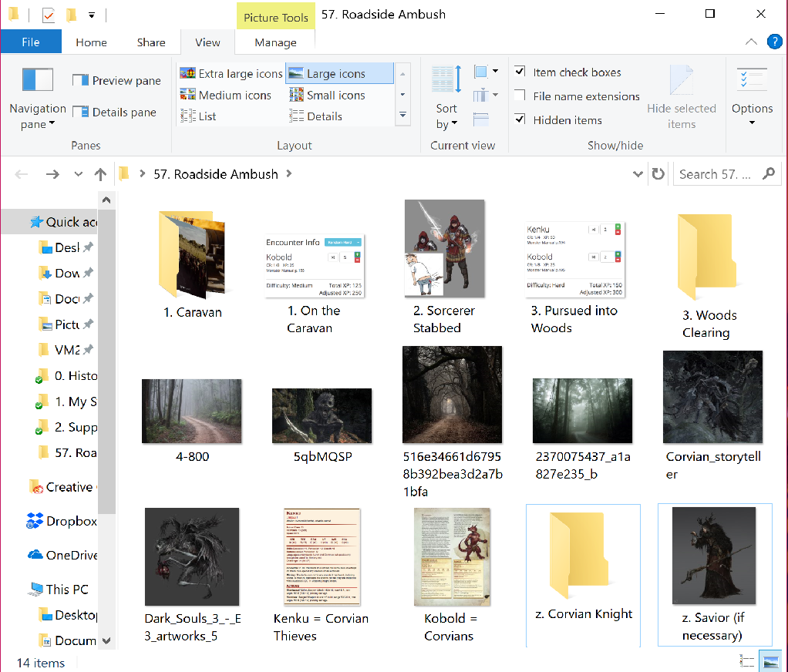Open Customize Quick Access Toolbar dropdown
This screenshot has width=788, height=672.
point(92,15)
